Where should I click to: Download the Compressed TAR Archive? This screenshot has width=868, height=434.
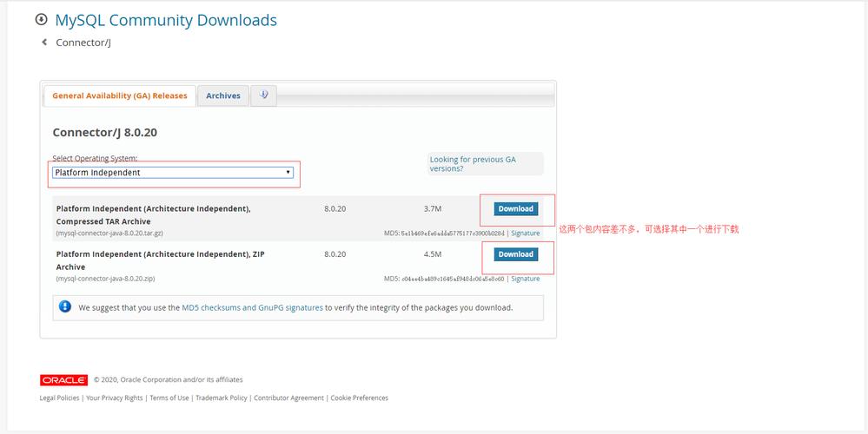click(x=515, y=209)
